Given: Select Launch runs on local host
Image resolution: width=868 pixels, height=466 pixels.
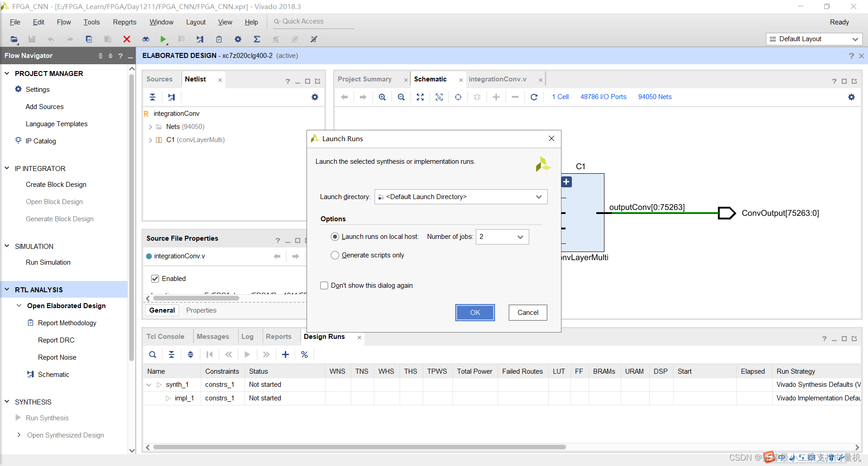Looking at the screenshot, I should pyautogui.click(x=335, y=237).
